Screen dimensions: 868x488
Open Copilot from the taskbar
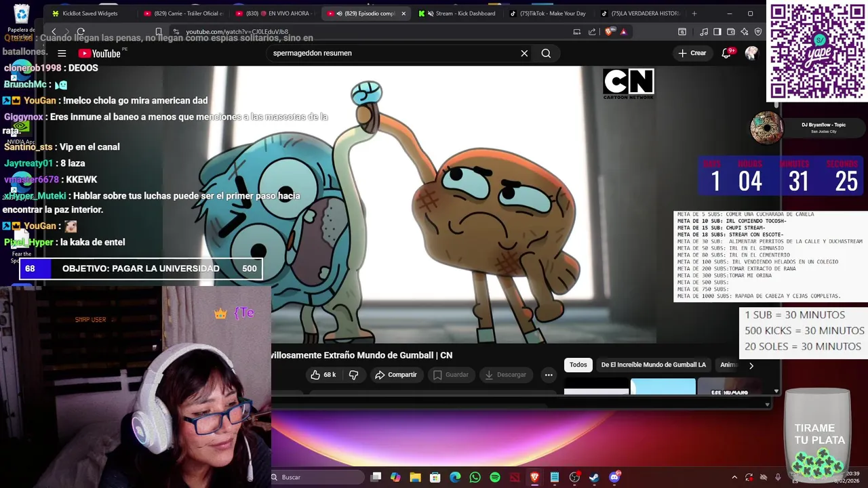coord(395,477)
